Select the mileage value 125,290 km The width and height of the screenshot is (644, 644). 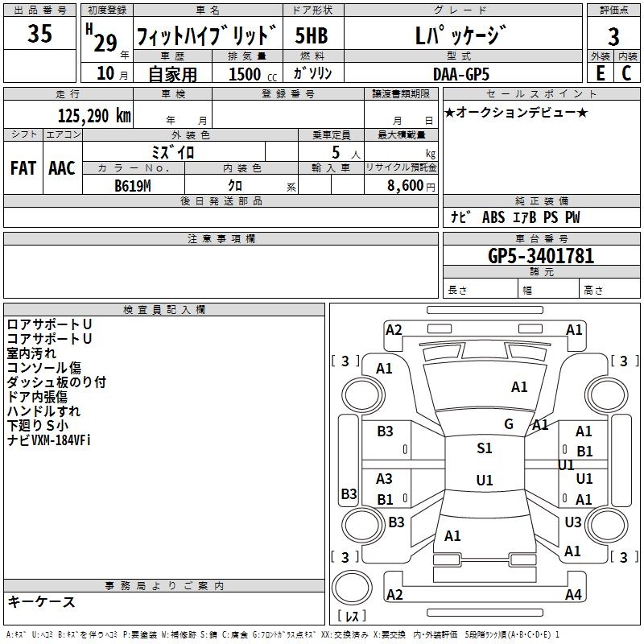94,116
